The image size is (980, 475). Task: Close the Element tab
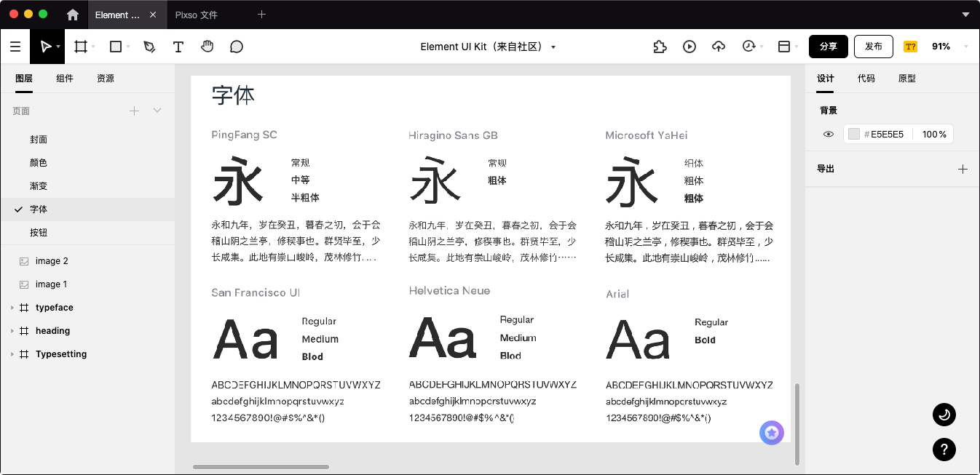(x=152, y=15)
